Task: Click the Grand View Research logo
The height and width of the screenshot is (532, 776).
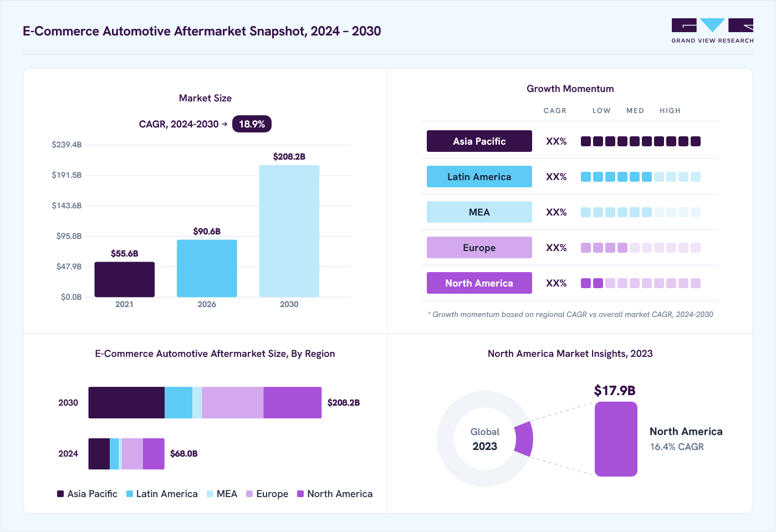Action: pyautogui.click(x=712, y=31)
